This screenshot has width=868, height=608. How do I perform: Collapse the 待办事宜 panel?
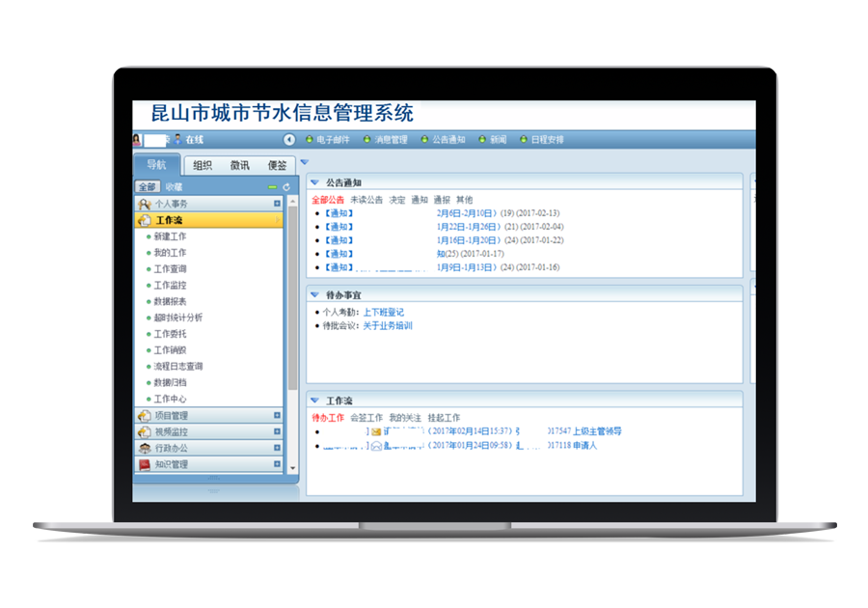click(x=314, y=294)
